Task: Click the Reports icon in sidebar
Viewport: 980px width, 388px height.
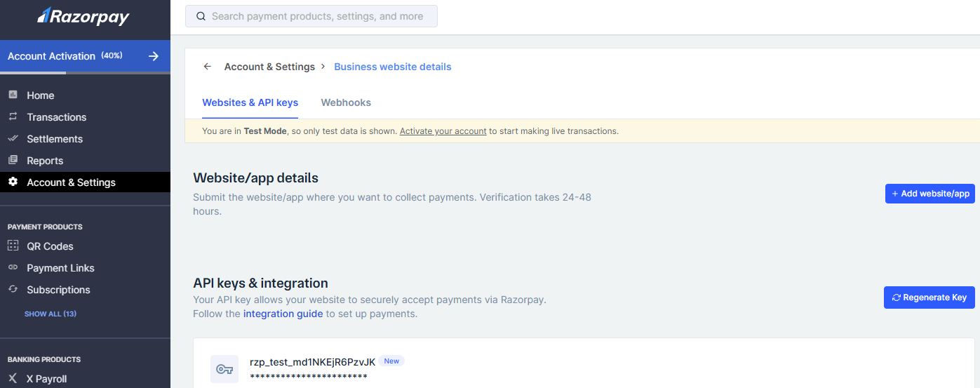Action: [x=13, y=160]
